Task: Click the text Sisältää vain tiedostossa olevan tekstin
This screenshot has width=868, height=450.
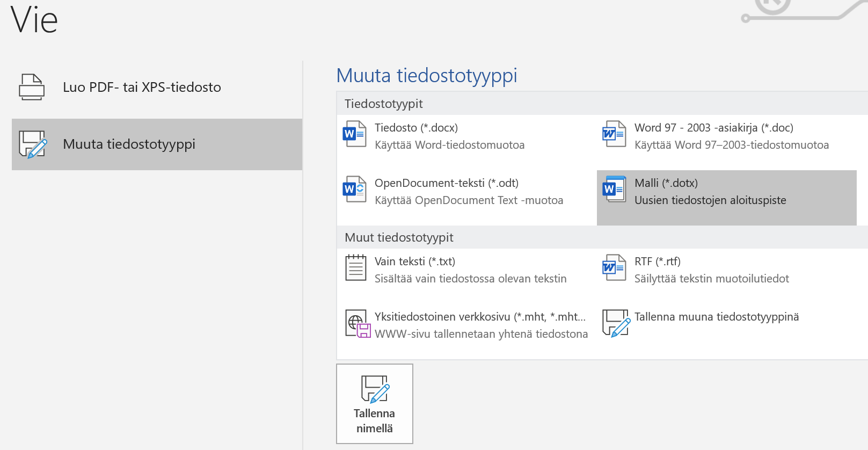Action: 471,279
